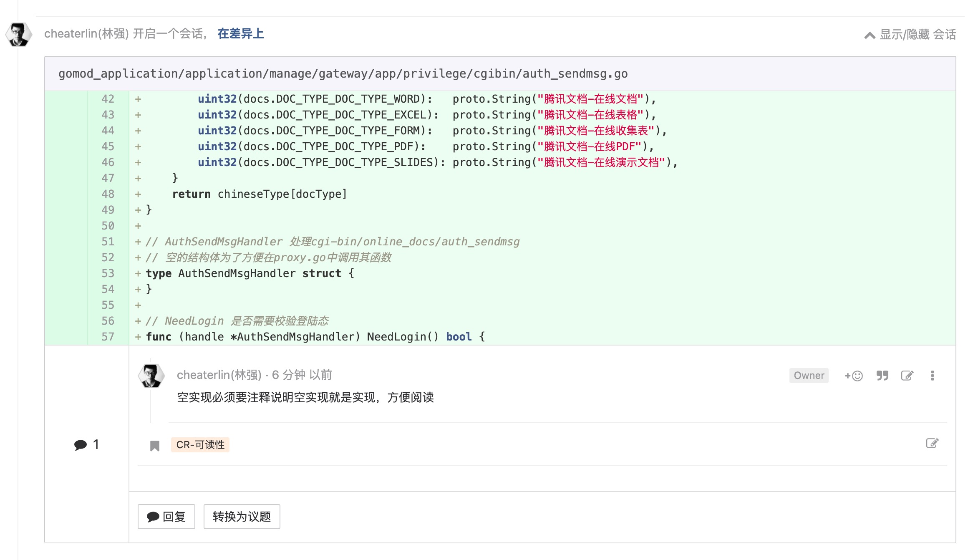Select the CR-可读性 label tag

pyautogui.click(x=200, y=445)
